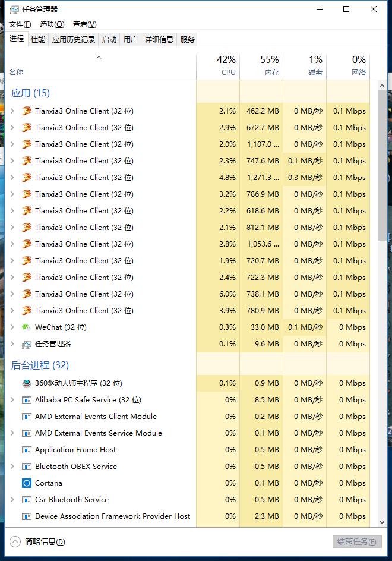Click the Tianxia3 icon in the 780.9 MB row
This screenshot has width=392, height=561.
pyautogui.click(x=27, y=311)
